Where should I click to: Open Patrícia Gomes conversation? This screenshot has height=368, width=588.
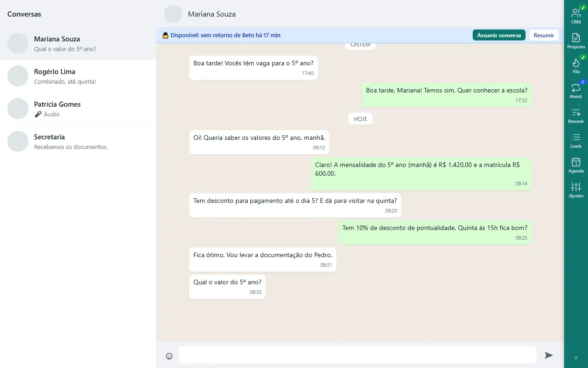78,109
